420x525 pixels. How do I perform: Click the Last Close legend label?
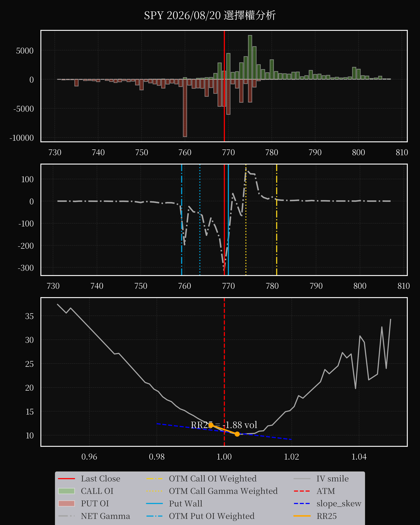pyautogui.click(x=101, y=478)
